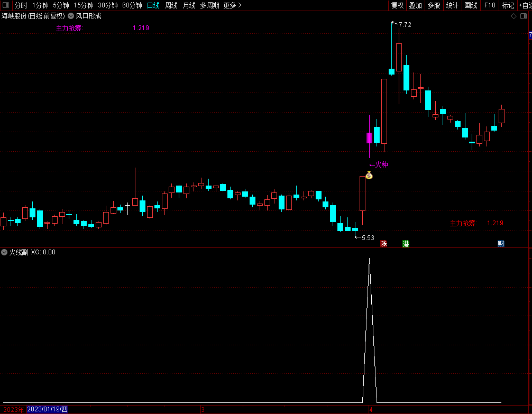532x414 pixels.
Task: Click the magenta 主力抢筹 label at top
Action: coord(69,28)
